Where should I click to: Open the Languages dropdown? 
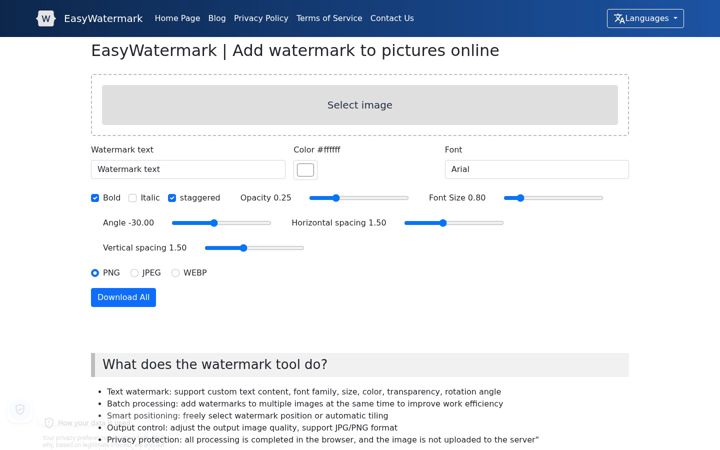tap(645, 18)
